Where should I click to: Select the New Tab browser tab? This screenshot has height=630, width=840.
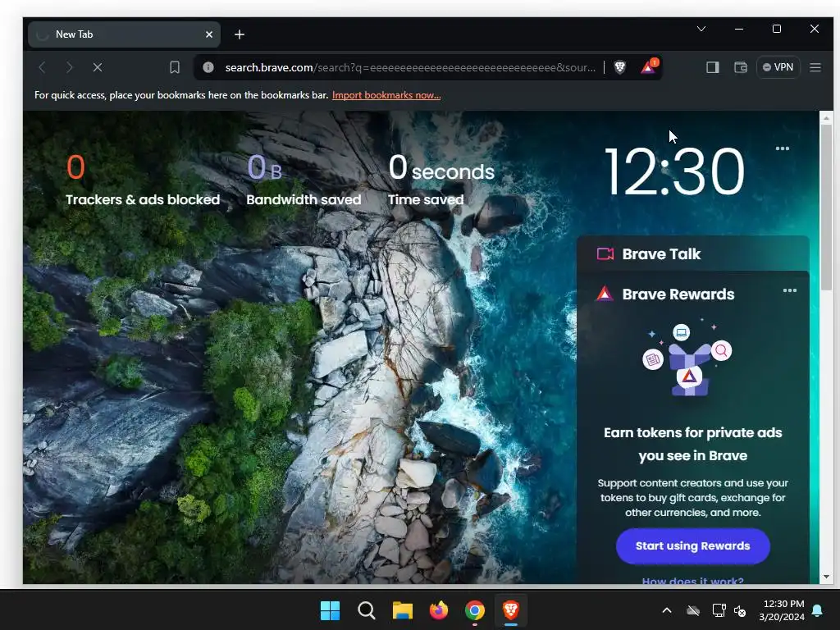[125, 34]
